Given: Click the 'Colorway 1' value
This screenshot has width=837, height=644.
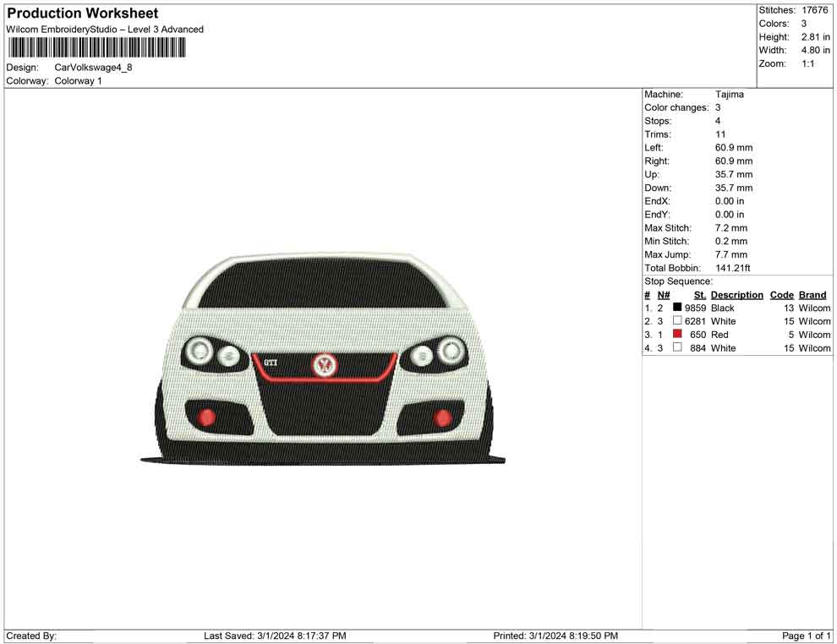Looking at the screenshot, I should click(x=78, y=81).
